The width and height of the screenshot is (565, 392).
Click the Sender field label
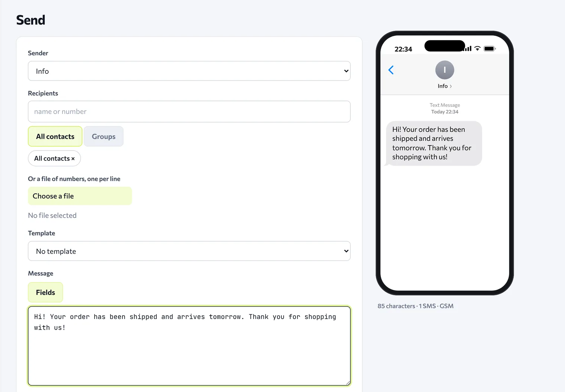click(38, 53)
